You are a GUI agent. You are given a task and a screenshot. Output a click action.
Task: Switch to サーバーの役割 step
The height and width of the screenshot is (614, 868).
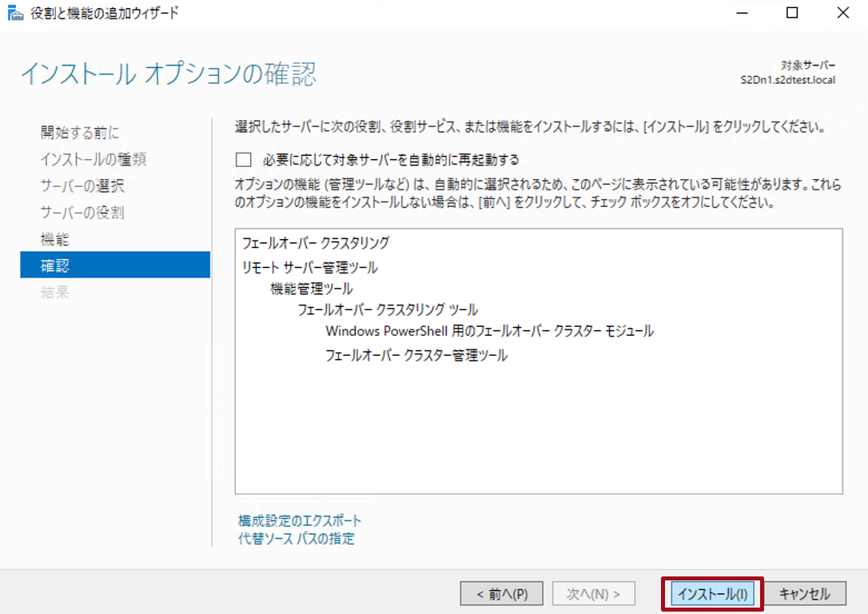click(82, 213)
